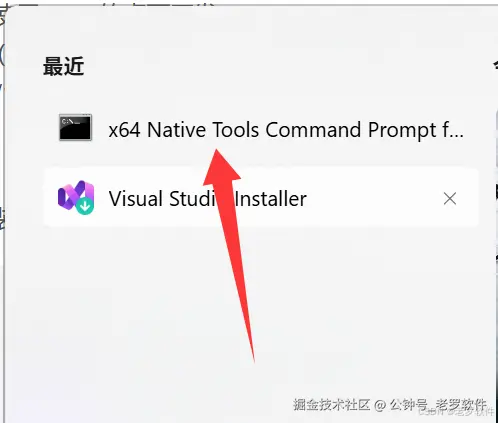This screenshot has width=498, height=423.
Task: Click the 最近 section heading
Action: point(63,66)
